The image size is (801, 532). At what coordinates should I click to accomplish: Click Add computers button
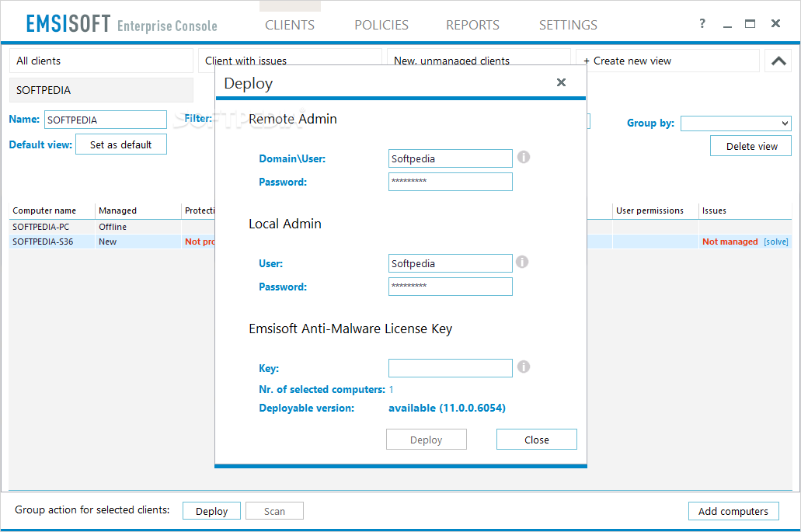(x=733, y=511)
